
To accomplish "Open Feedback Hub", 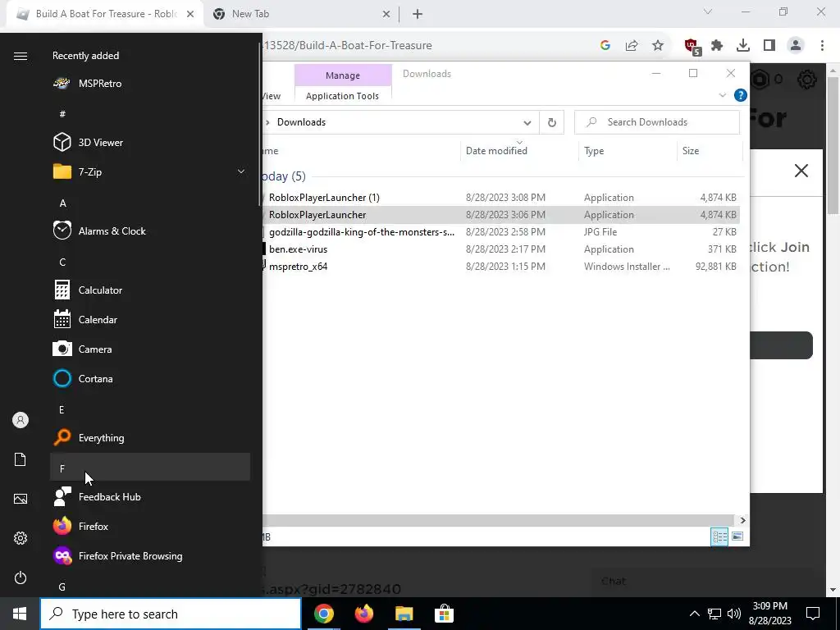I will tap(150, 496).
